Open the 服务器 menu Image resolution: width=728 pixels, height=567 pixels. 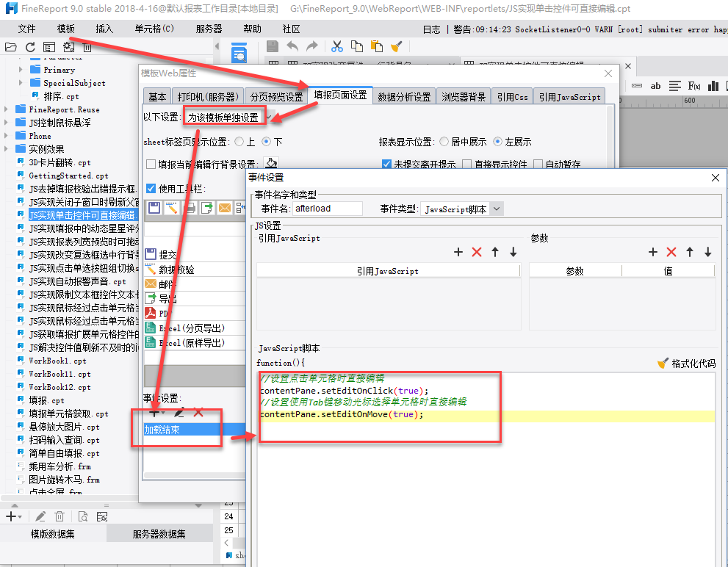209,29
